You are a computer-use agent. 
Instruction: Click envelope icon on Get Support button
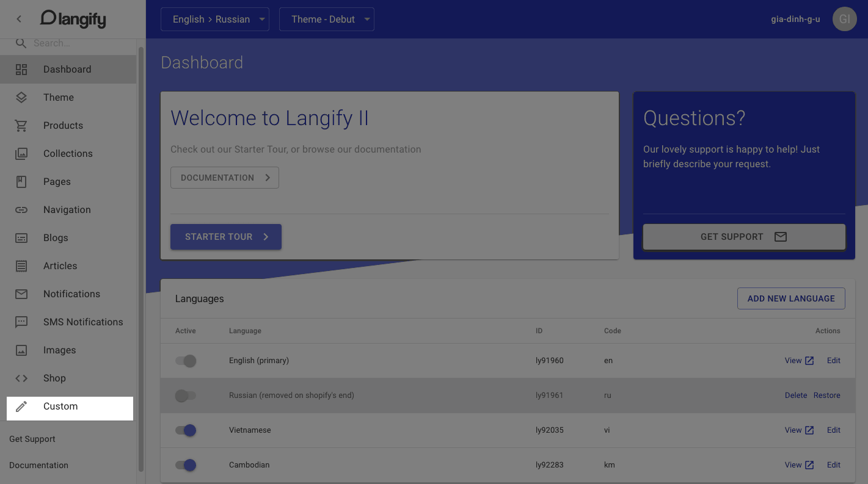pyautogui.click(x=781, y=237)
